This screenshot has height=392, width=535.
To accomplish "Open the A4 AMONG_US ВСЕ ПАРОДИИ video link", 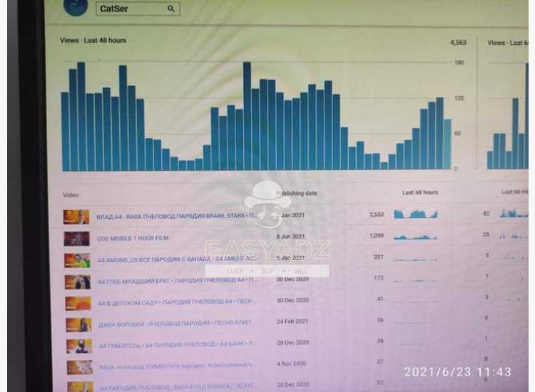I will click(175, 259).
